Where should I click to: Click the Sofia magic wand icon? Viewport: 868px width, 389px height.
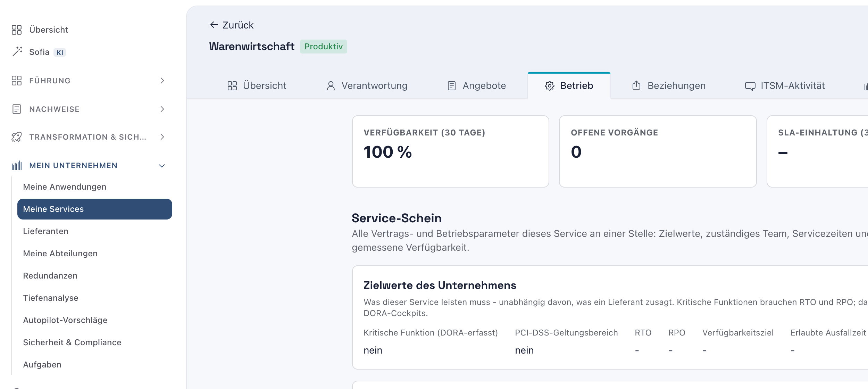(17, 52)
